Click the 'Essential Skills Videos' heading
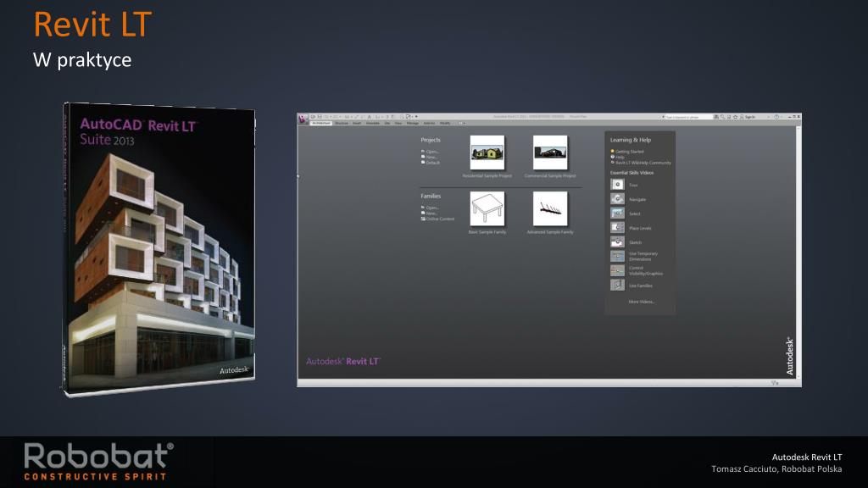The height and width of the screenshot is (488, 868). tap(632, 173)
